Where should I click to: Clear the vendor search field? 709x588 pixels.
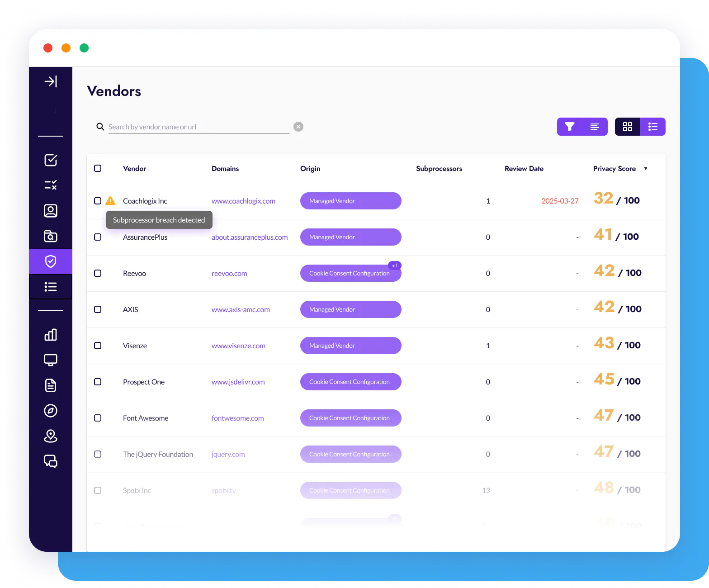coord(298,127)
